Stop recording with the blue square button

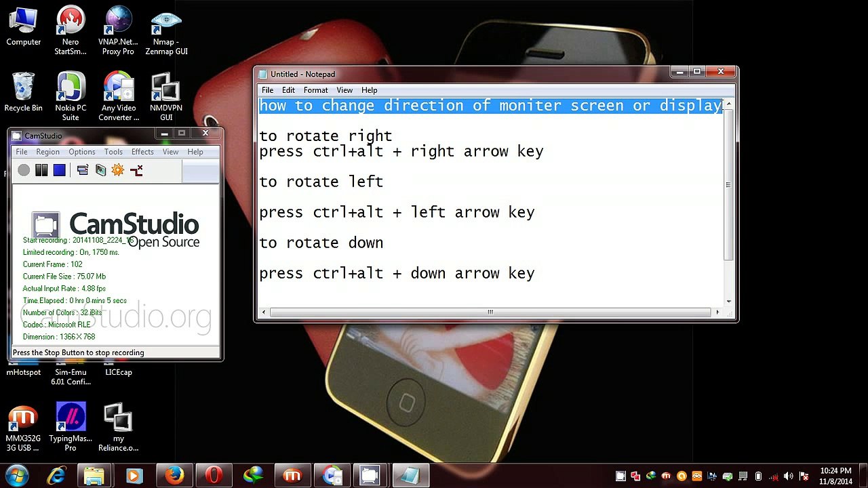pyautogui.click(x=59, y=170)
